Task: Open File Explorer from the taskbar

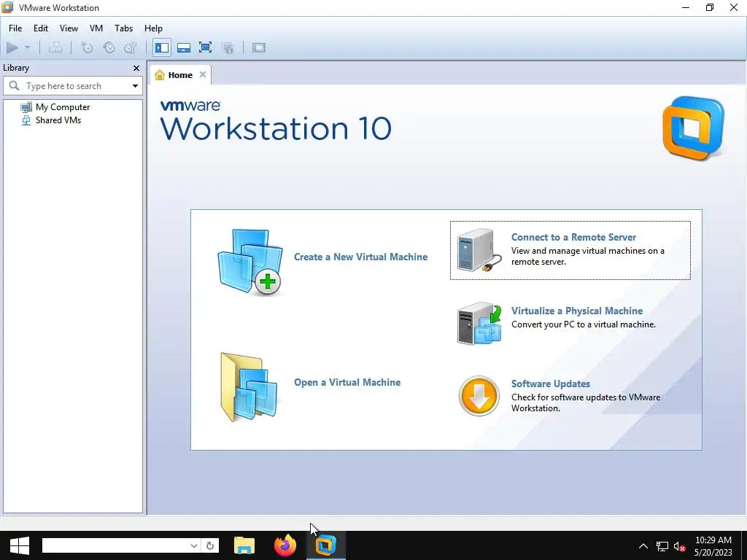Action: (244, 545)
